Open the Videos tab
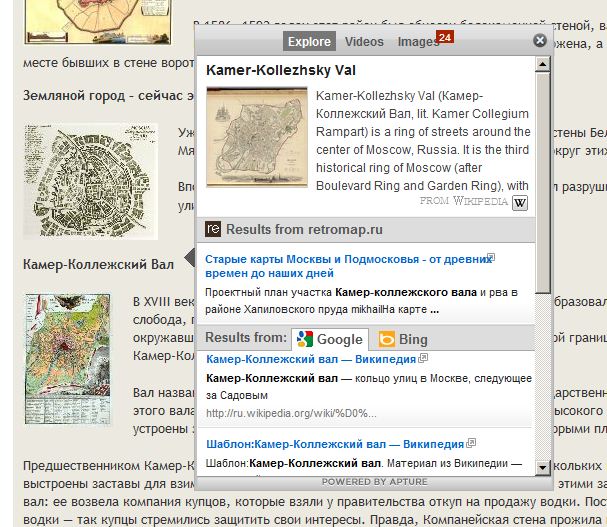The image size is (607, 527). (x=364, y=42)
